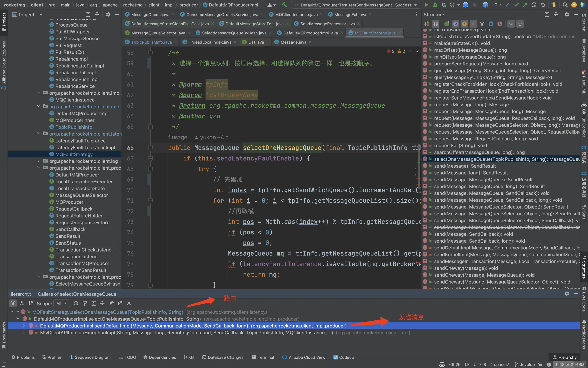Expand MQClientAPIImpl.onExceptionImpl hierarchy node
The image size is (588, 368).
point(24,332)
